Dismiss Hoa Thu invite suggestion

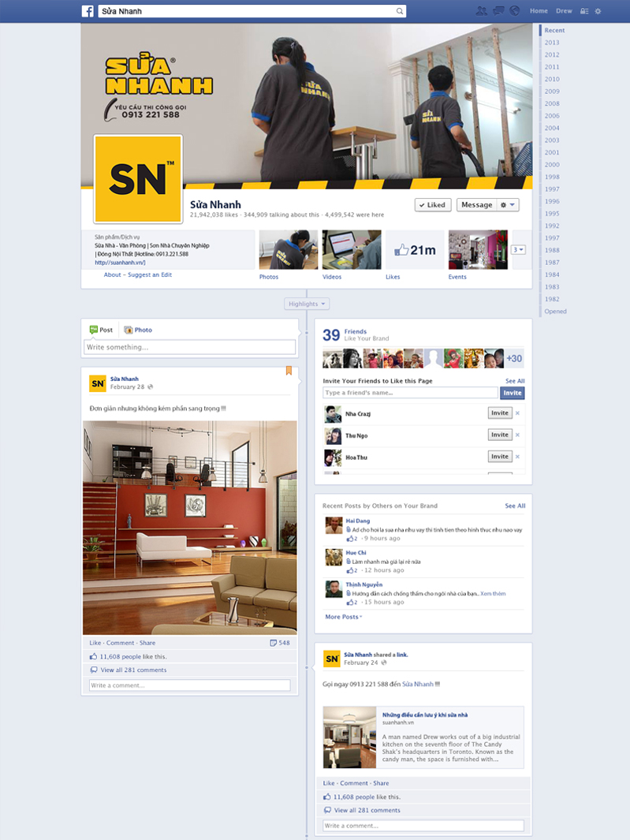point(517,457)
